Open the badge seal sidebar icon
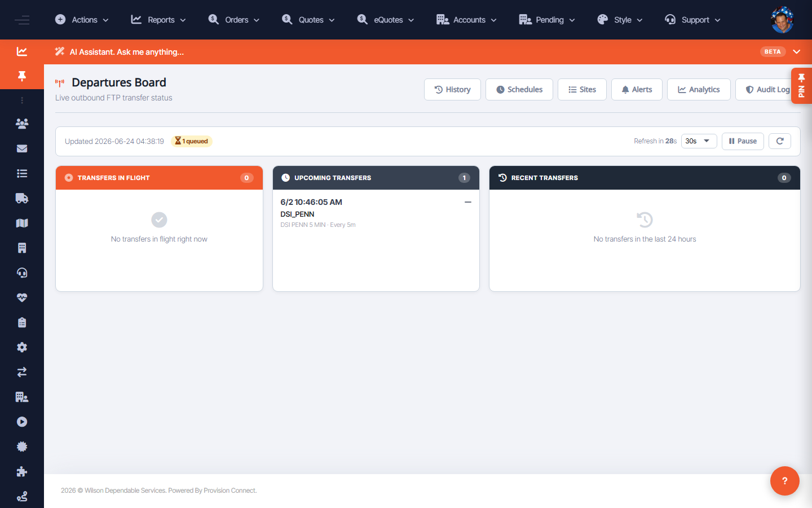This screenshot has width=812, height=508. tap(22, 446)
